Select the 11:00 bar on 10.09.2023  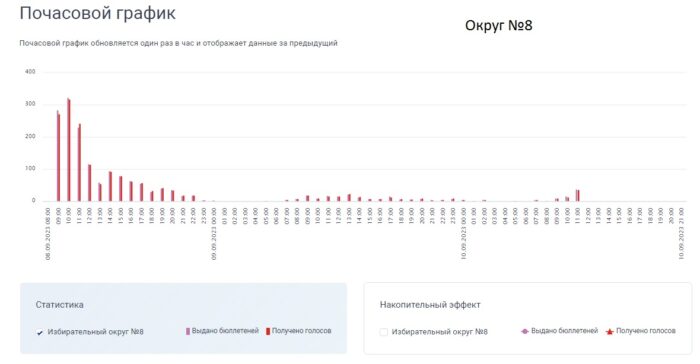coord(578,196)
